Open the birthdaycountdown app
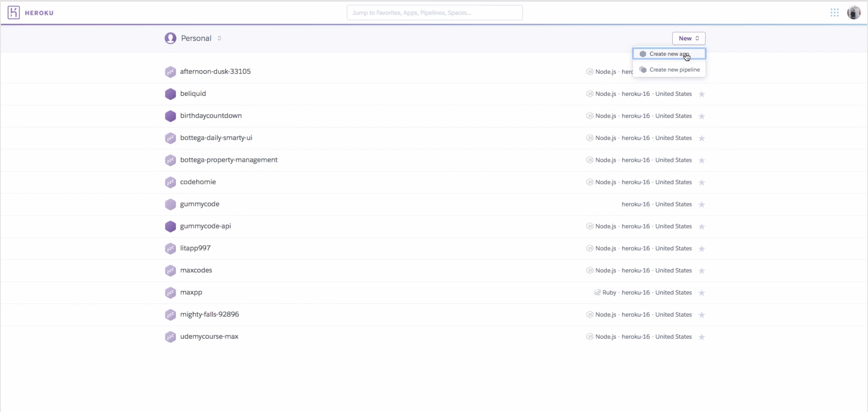This screenshot has height=412, width=868. 211,116
